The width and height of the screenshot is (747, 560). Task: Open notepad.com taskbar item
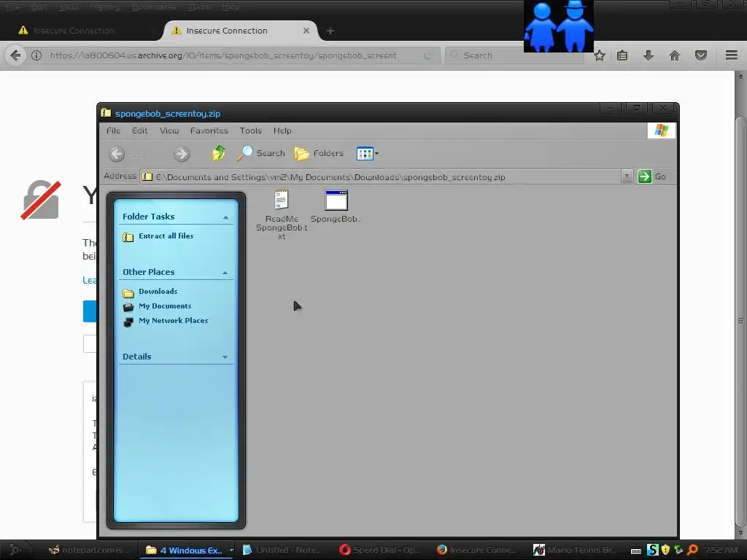tap(90, 550)
